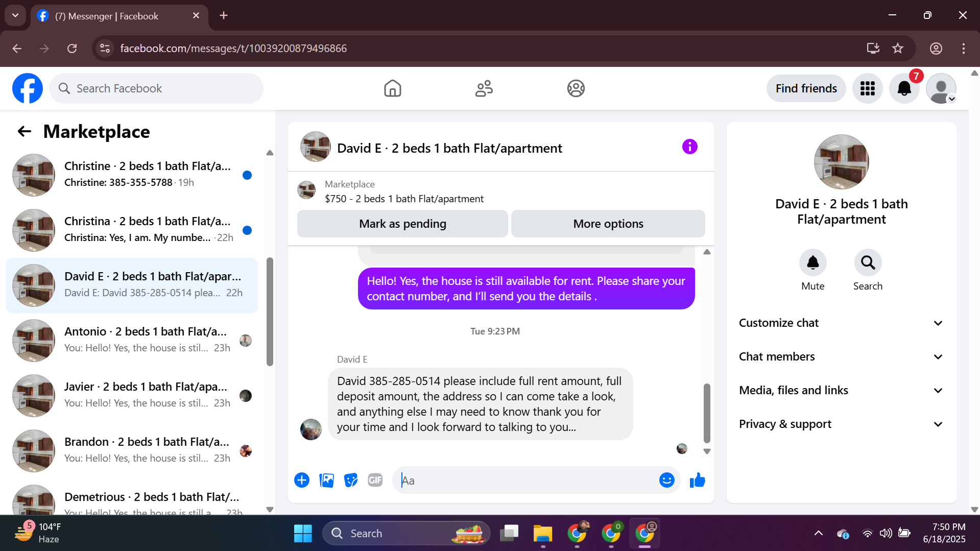980x551 pixels.
Task: Open Christina's conversation
Action: tap(132, 230)
